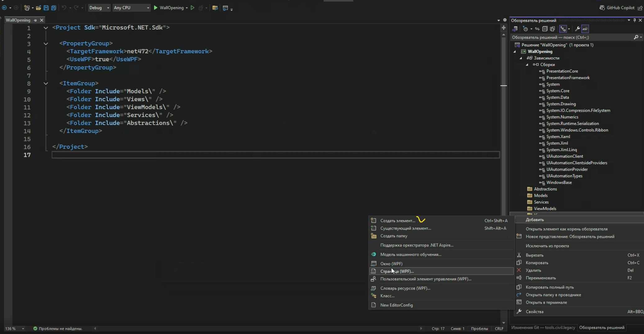Click the Navigate Backward arrow icon
This screenshot has height=334, width=644.
point(4,8)
